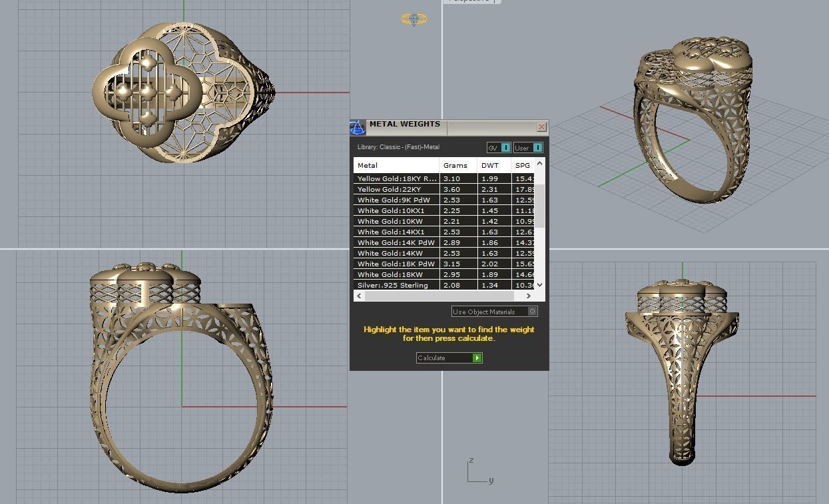Enable Use Object Materials option
The width and height of the screenshot is (829, 504).
coord(494,312)
